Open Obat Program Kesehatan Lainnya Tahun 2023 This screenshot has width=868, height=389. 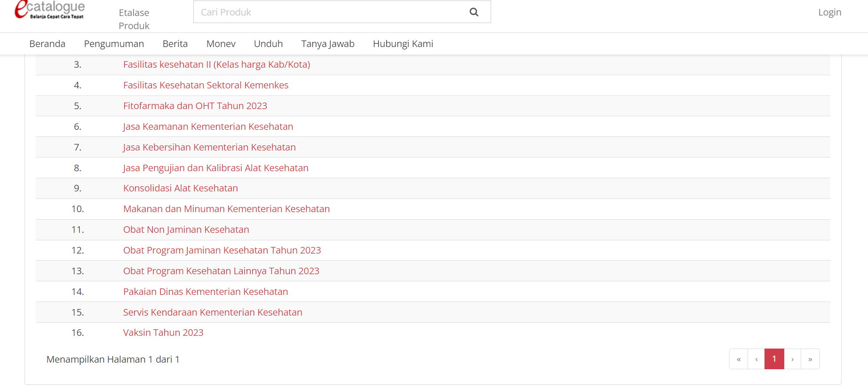tap(221, 271)
